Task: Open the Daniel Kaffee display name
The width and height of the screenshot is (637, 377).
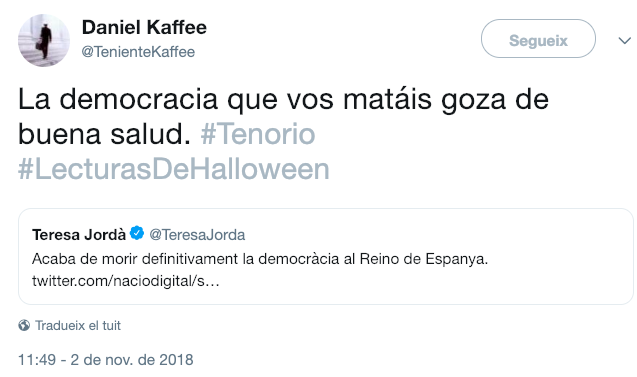Action: tap(144, 28)
